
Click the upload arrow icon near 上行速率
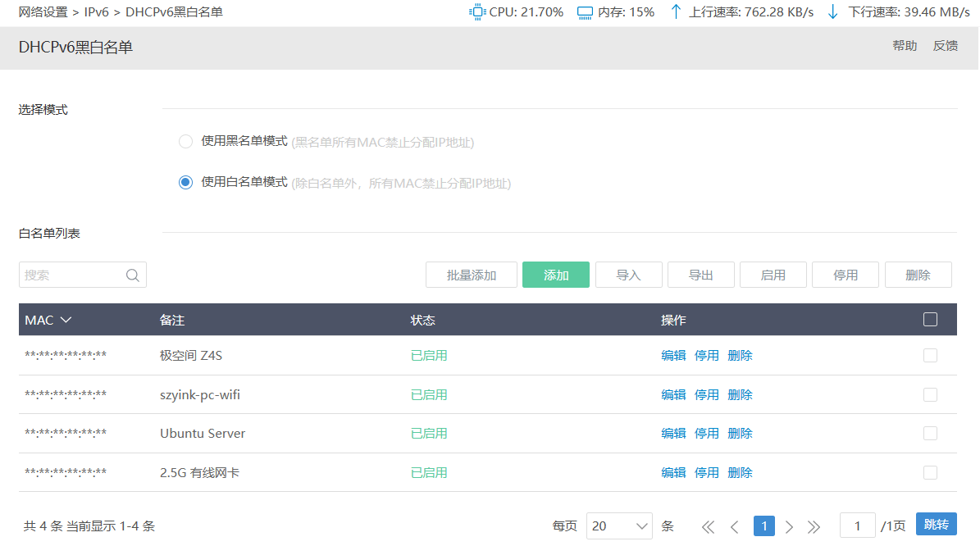coord(676,11)
